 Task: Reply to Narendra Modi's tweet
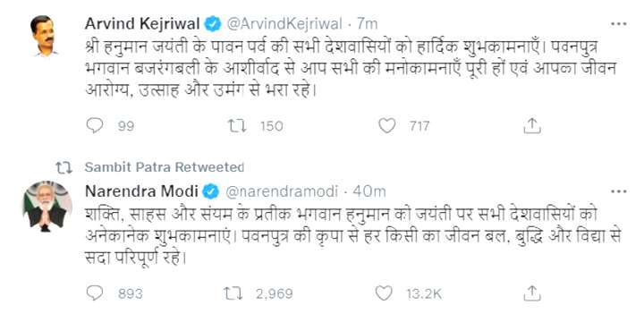96,293
